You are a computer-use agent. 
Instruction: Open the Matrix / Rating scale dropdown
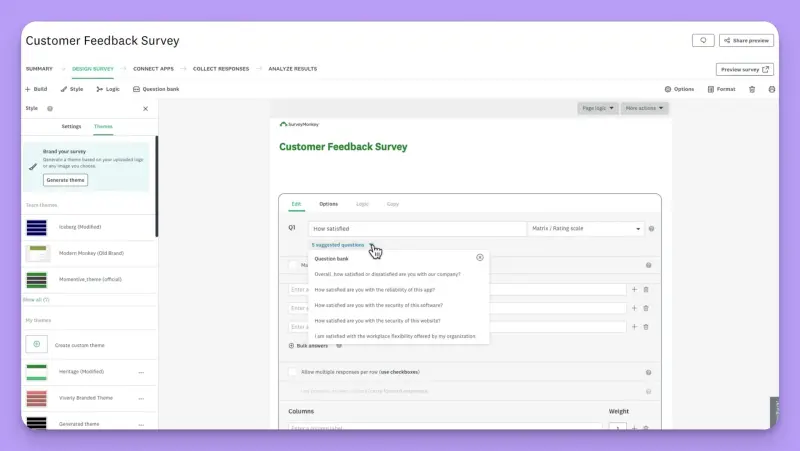(x=586, y=229)
